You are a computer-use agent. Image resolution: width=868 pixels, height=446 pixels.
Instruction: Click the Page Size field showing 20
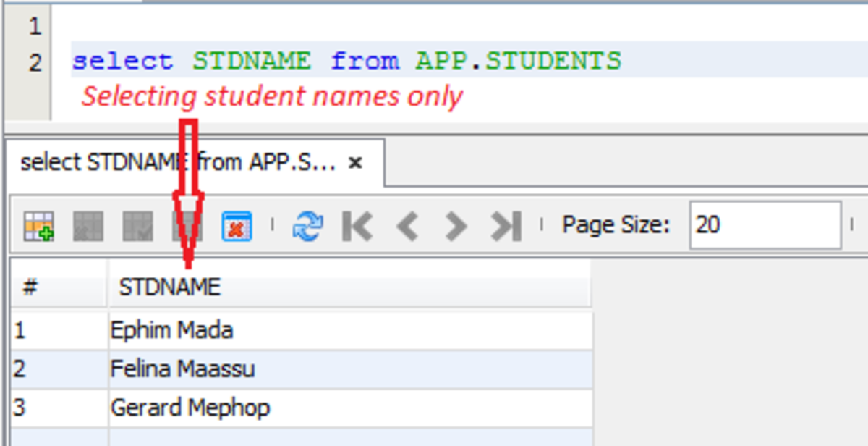pyautogui.click(x=764, y=225)
